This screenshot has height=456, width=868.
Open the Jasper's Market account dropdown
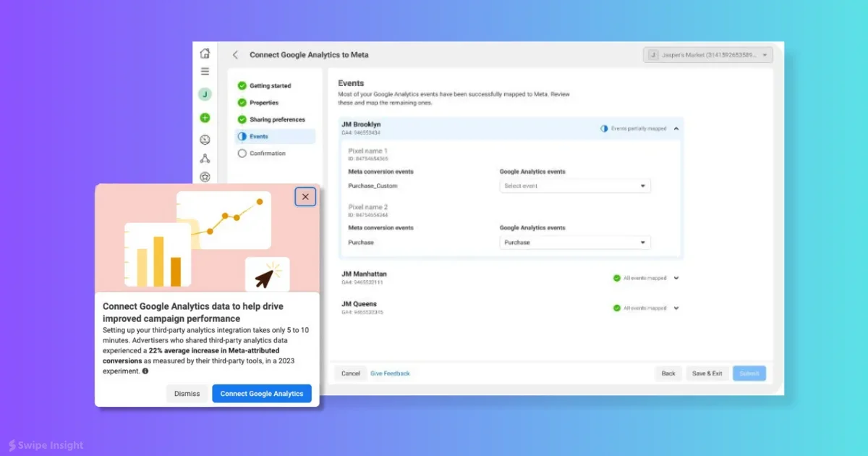coord(708,55)
